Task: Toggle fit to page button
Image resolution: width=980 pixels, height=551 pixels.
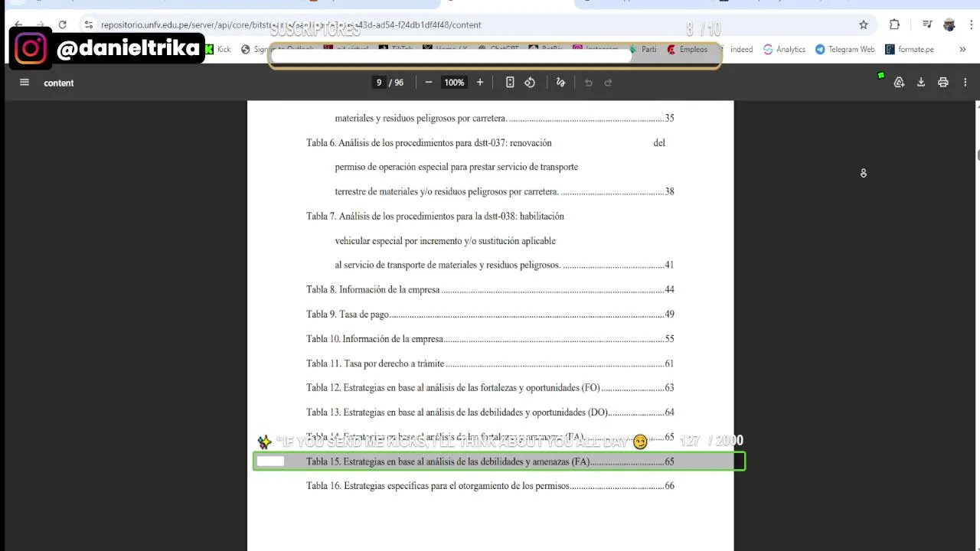Action: 510,83
